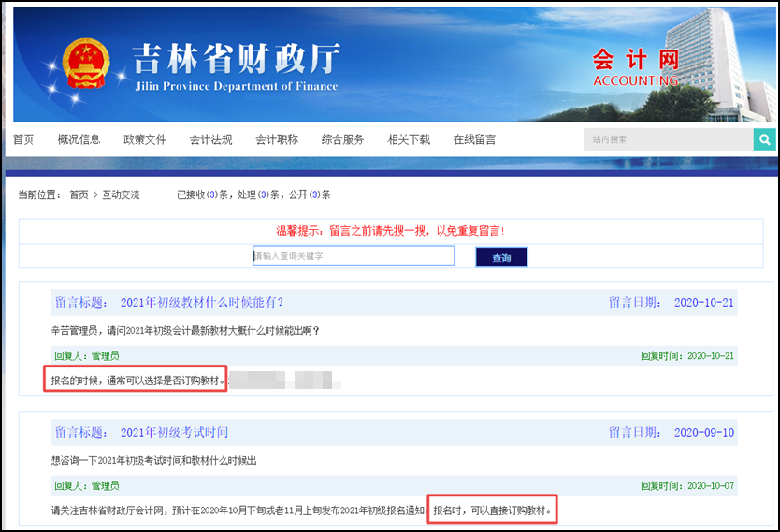Image resolution: width=780 pixels, height=532 pixels.
Task: Follow the 互动交流 breadcrumb link
Action: pos(121,194)
